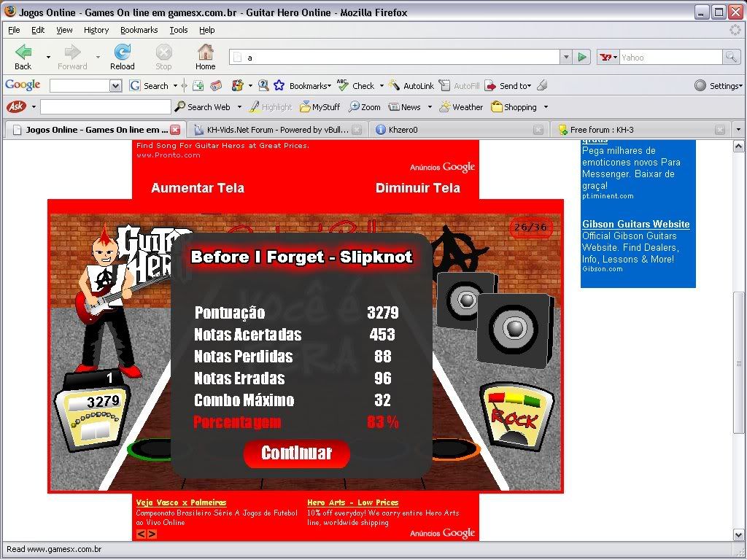Click the page scroll-up arrow
The width and height of the screenshot is (747, 560).
738,146
